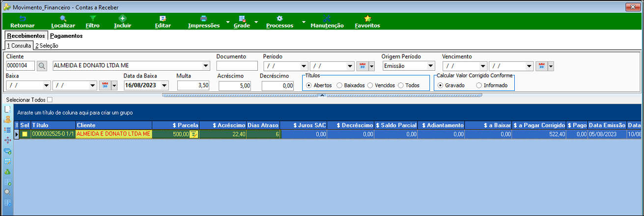This screenshot has height=216, width=644.
Task: Open the Cliente name dropdown
Action: (x=205, y=66)
